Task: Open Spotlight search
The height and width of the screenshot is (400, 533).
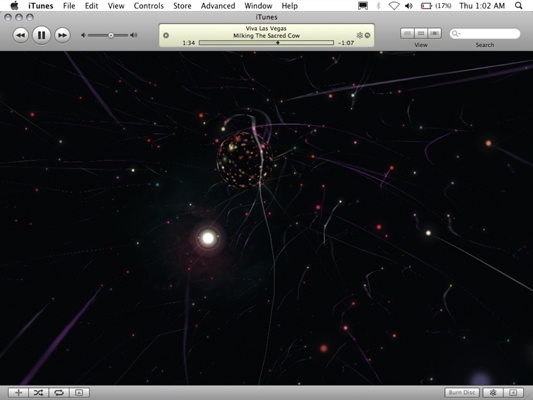Action: click(518, 6)
